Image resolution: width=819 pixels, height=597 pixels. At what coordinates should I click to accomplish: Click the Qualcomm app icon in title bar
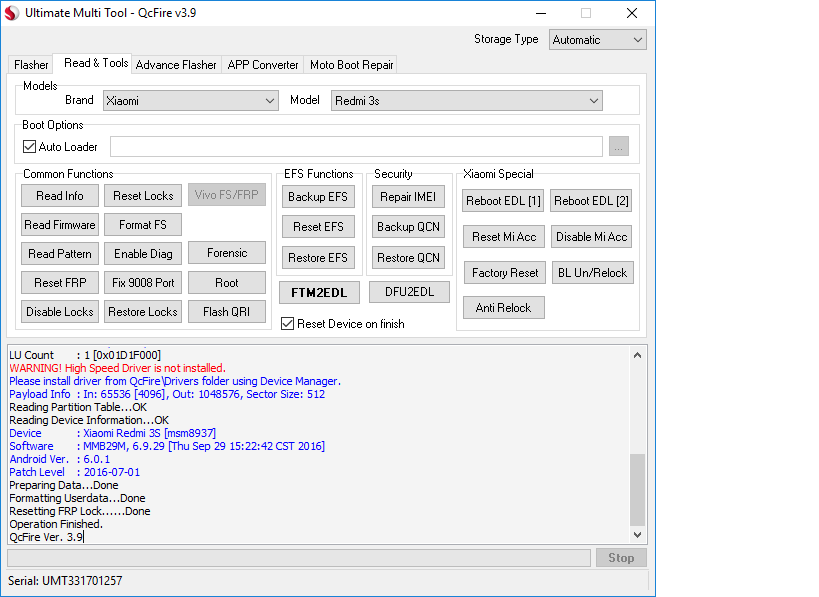(11, 13)
